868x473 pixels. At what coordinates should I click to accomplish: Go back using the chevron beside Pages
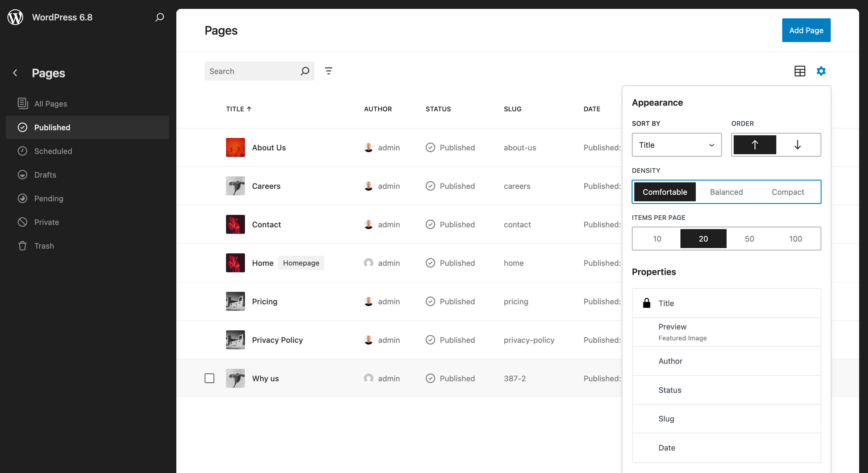point(15,73)
